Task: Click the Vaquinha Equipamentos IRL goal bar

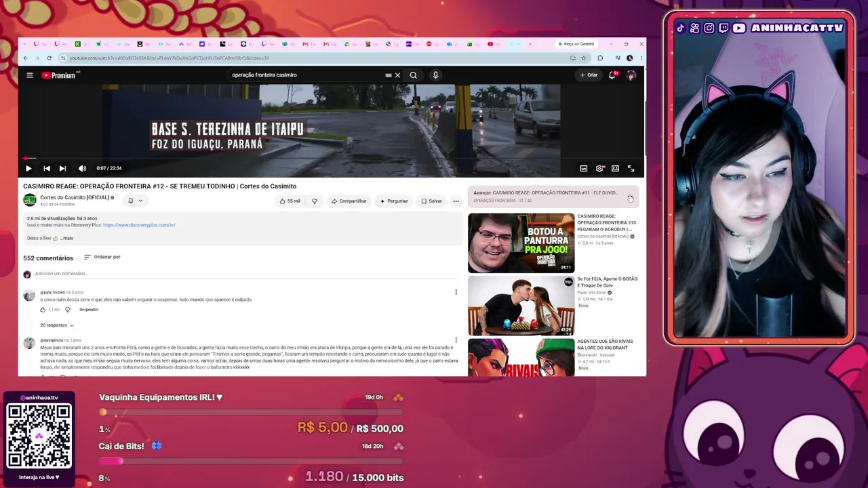Action: click(251, 412)
